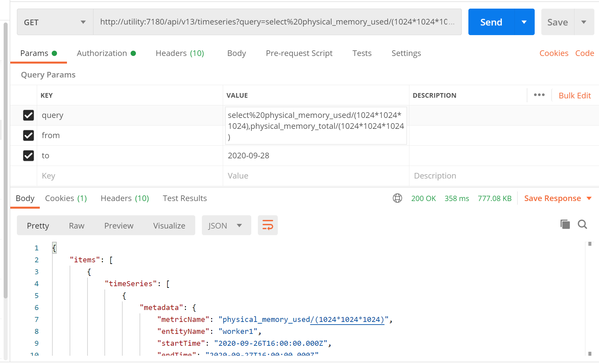Expand the GET method selector

pyautogui.click(x=55, y=22)
